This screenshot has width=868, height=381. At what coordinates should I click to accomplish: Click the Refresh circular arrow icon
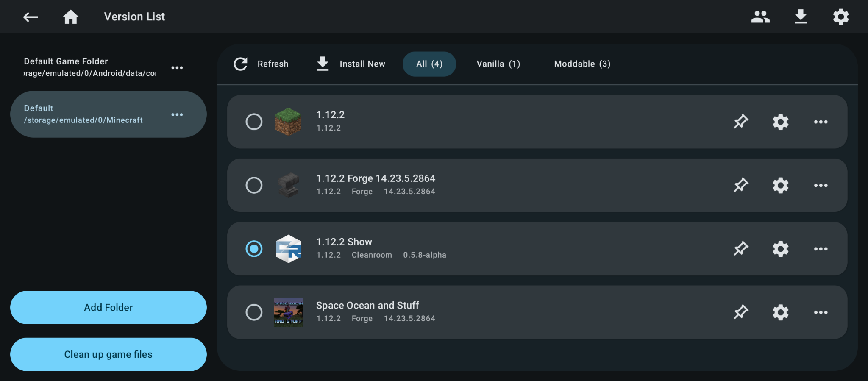(240, 64)
